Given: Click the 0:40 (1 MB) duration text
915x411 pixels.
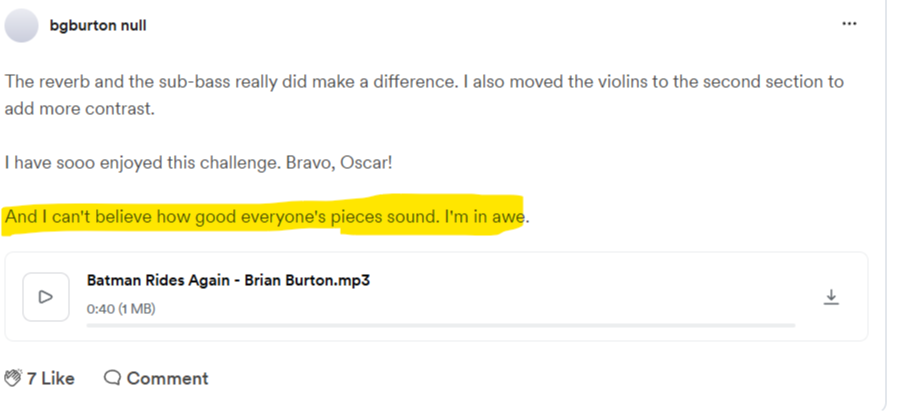Looking at the screenshot, I should click(121, 309).
